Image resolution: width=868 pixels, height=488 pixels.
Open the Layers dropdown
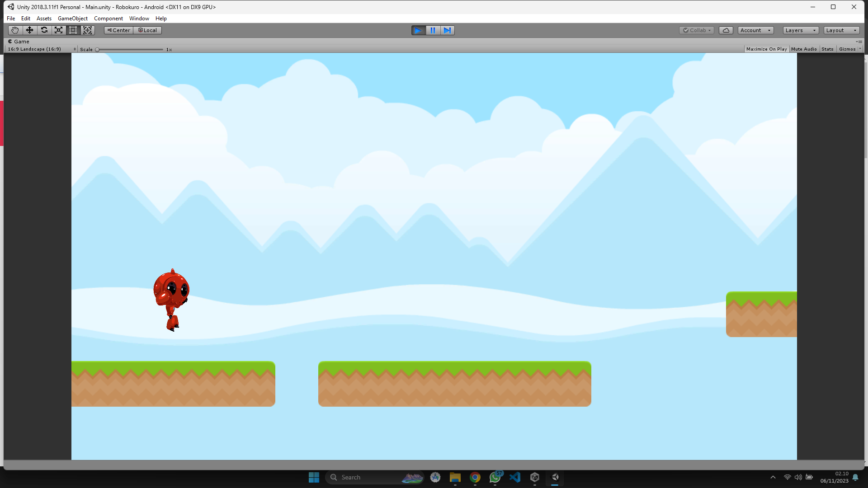[801, 30]
